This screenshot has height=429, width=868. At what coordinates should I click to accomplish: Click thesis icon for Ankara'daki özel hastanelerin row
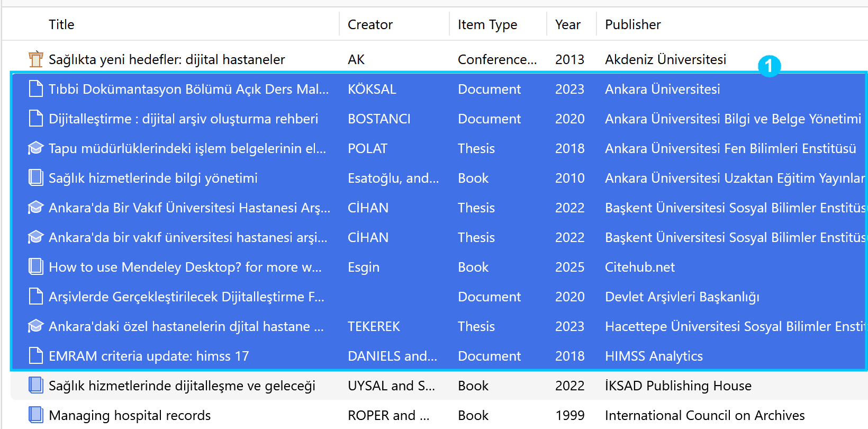(35, 326)
